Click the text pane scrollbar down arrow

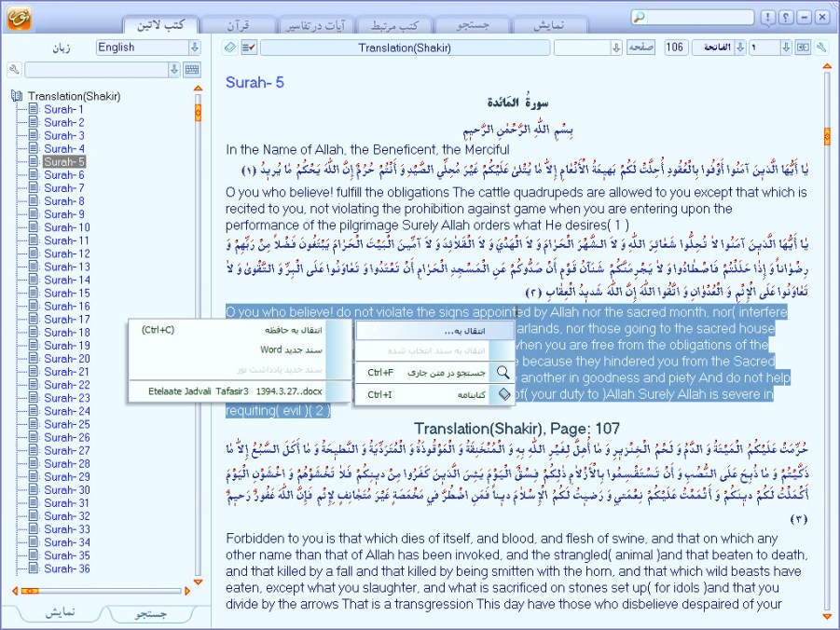click(x=827, y=617)
